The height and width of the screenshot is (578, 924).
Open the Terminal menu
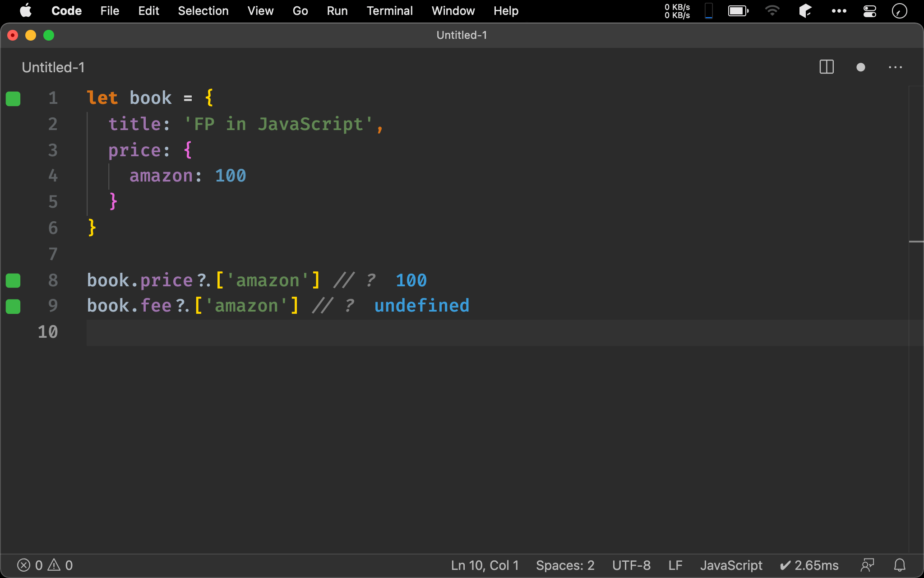pyautogui.click(x=389, y=11)
